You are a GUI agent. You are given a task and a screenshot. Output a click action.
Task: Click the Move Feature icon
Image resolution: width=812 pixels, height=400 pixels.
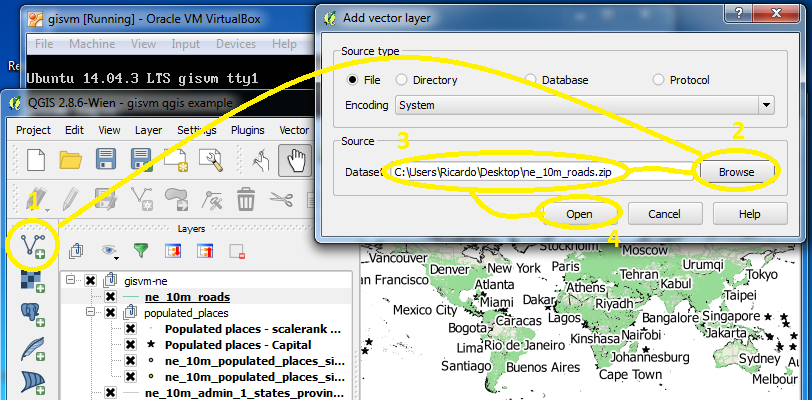tap(176, 199)
